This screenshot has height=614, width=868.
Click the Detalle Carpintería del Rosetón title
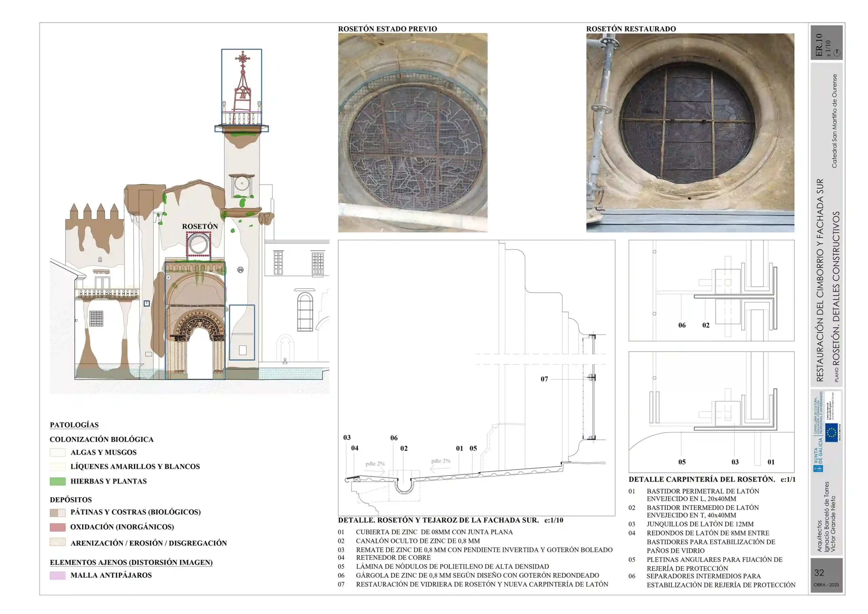point(712,479)
